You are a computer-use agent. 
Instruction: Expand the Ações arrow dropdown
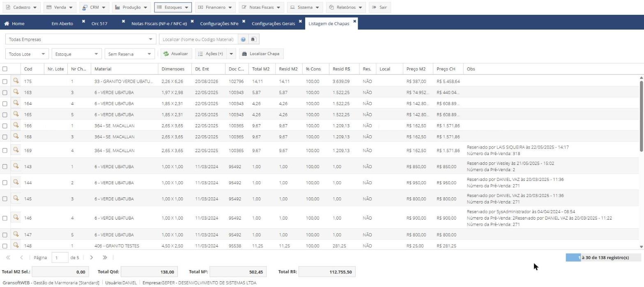231,54
